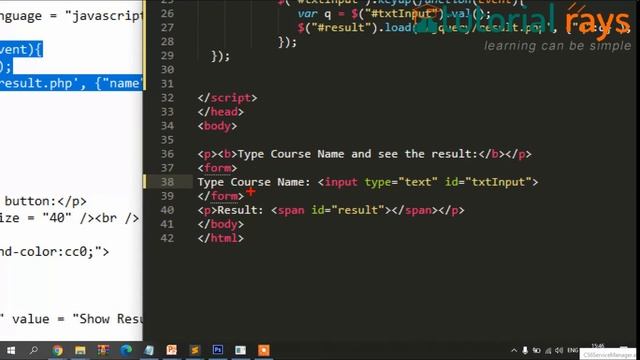This screenshot has width=640, height=360.
Task: Show hidden system tray icons
Action: 514,350
